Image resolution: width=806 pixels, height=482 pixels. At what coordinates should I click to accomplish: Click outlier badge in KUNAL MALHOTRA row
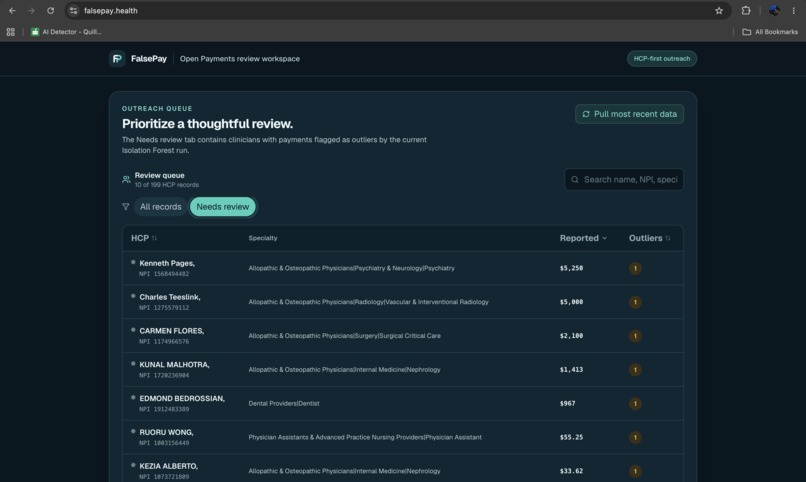click(635, 370)
